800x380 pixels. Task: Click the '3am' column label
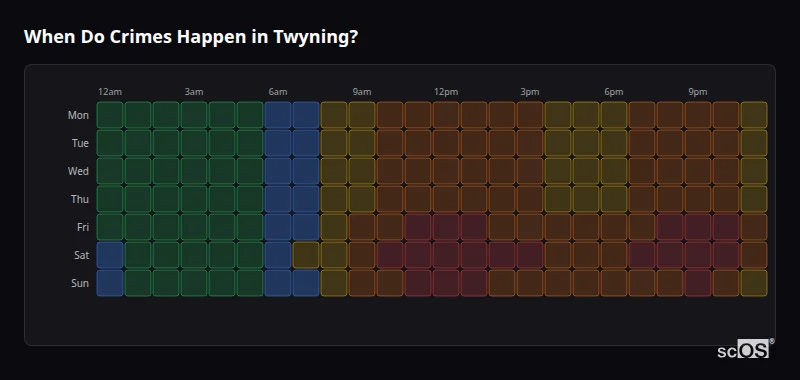tap(194, 92)
